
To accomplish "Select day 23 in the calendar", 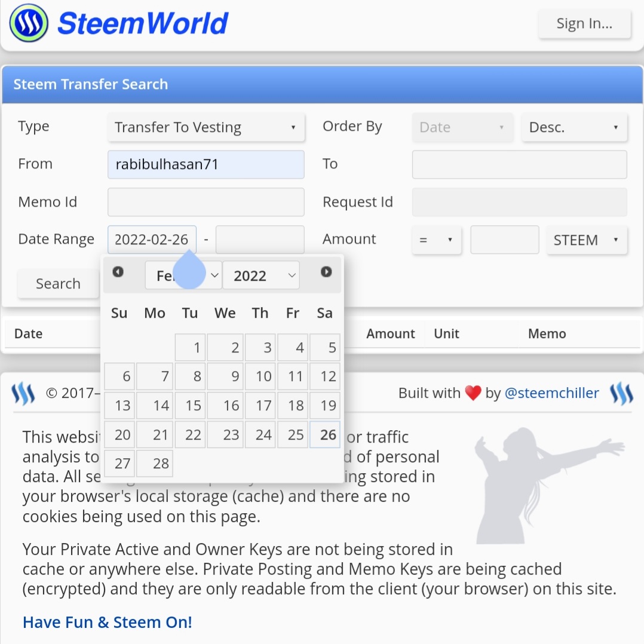I will tap(225, 434).
